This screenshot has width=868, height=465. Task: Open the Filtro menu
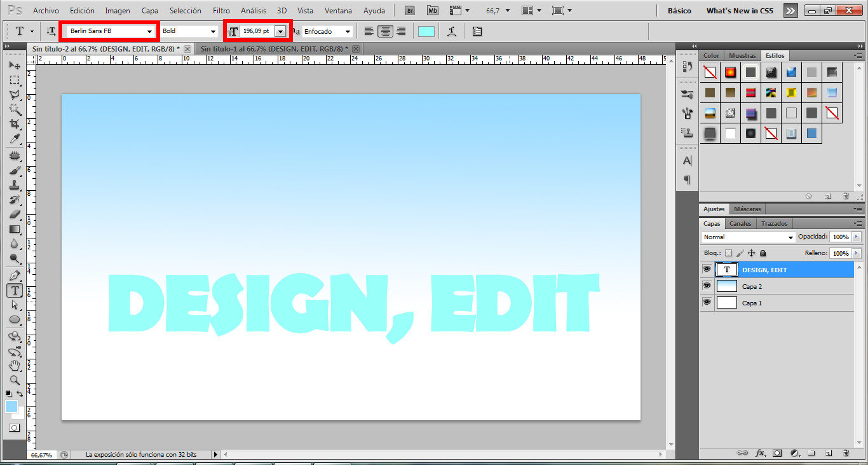(221, 10)
